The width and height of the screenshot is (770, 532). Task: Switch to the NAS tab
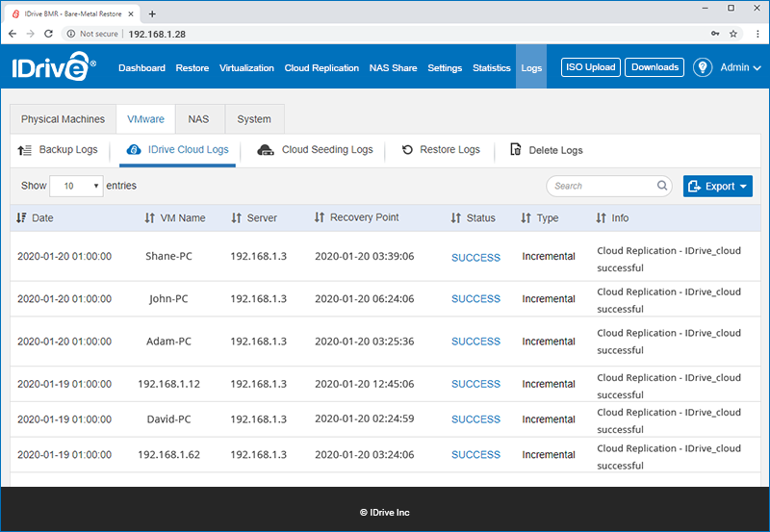click(x=198, y=119)
